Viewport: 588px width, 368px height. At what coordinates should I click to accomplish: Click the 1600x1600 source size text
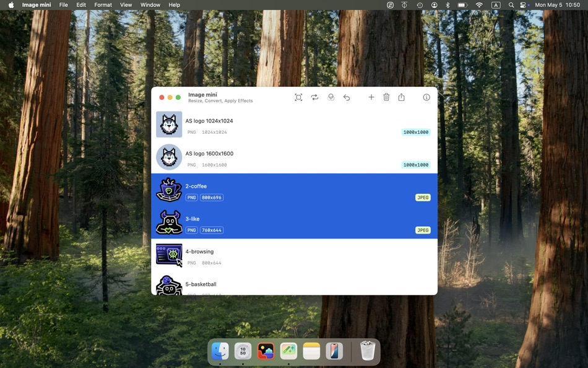[x=214, y=165]
